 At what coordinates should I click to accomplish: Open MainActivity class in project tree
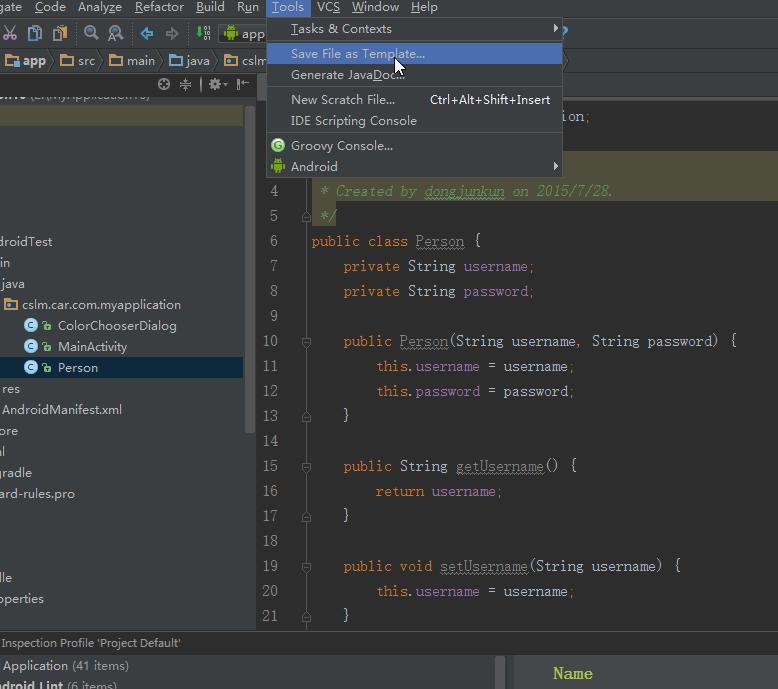pos(92,346)
